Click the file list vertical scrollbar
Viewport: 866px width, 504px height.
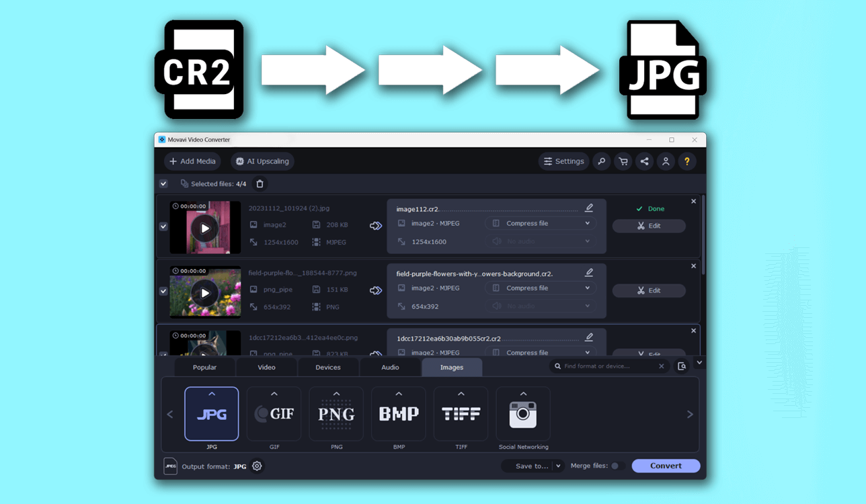pyautogui.click(x=703, y=235)
